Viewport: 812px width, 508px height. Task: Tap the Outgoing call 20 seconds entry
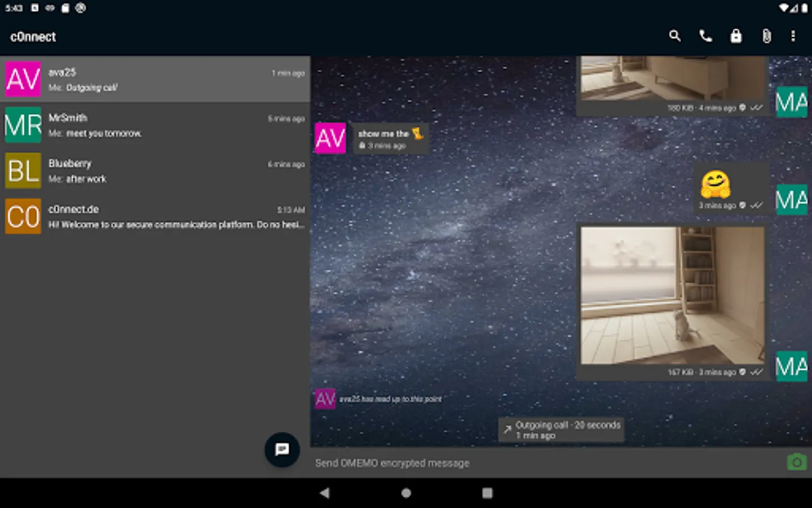click(x=562, y=430)
